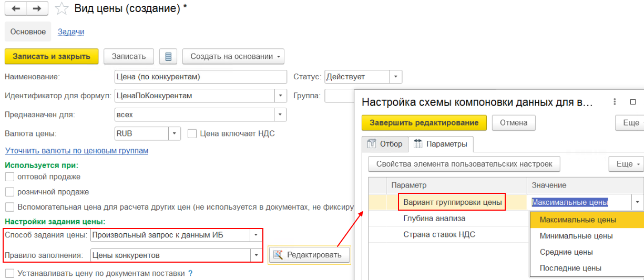This screenshot has width=644, height=280.
Task: Open "Уточнить валюты по ценовым группам" link
Action: click(x=76, y=151)
